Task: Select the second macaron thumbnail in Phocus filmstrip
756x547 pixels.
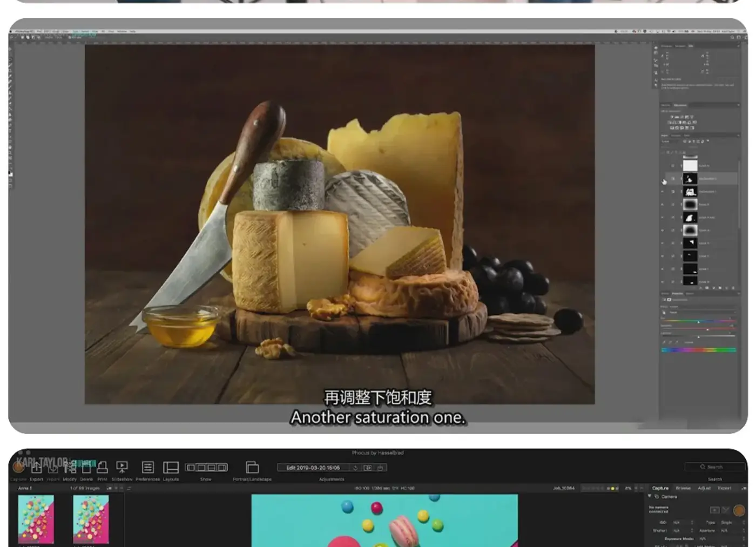Action: click(x=91, y=519)
